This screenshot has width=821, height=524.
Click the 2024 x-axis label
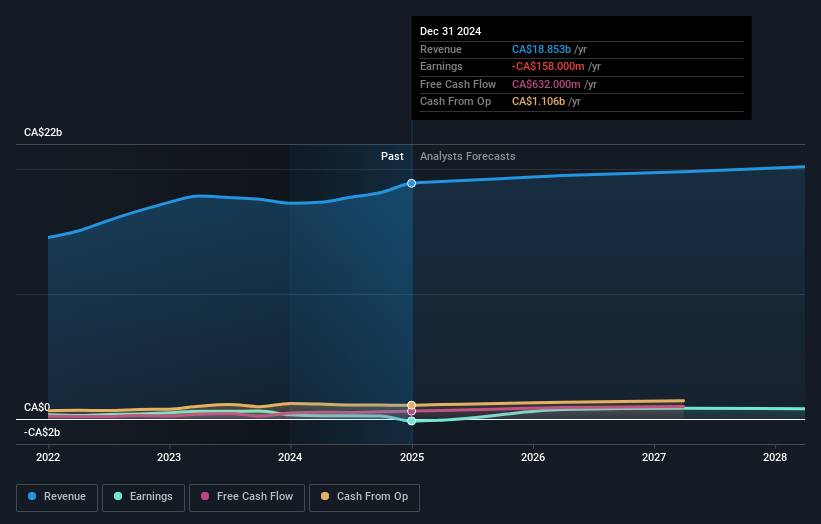pos(290,458)
